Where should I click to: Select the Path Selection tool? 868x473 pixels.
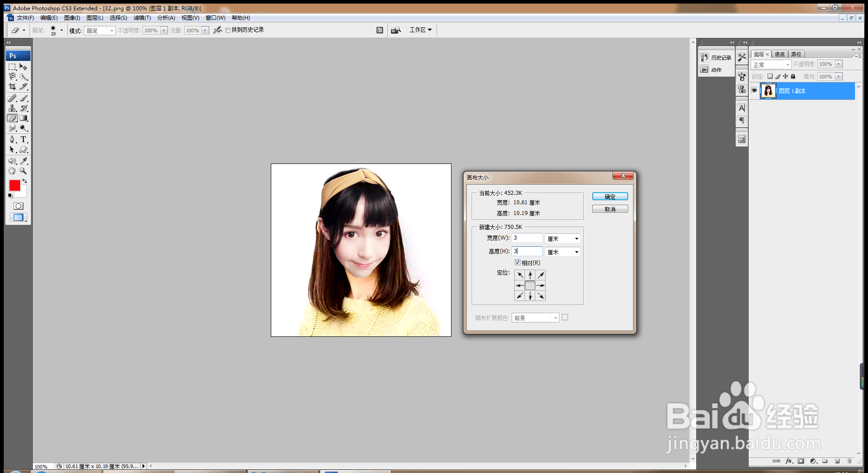[12, 150]
